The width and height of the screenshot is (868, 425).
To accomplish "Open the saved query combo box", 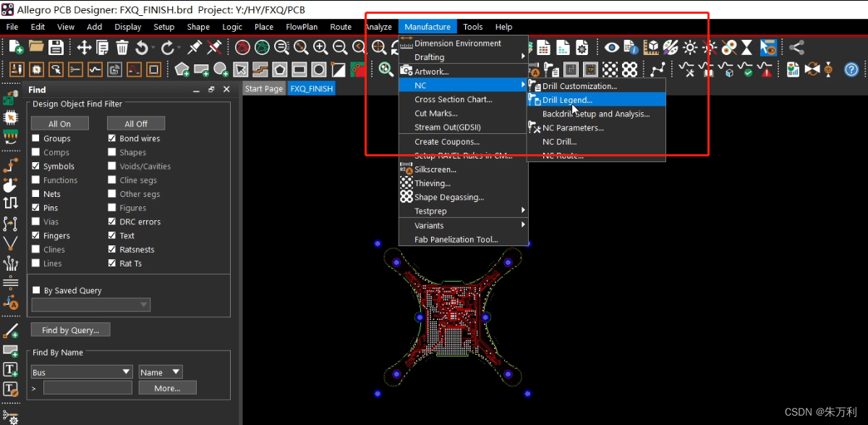I will (90, 305).
